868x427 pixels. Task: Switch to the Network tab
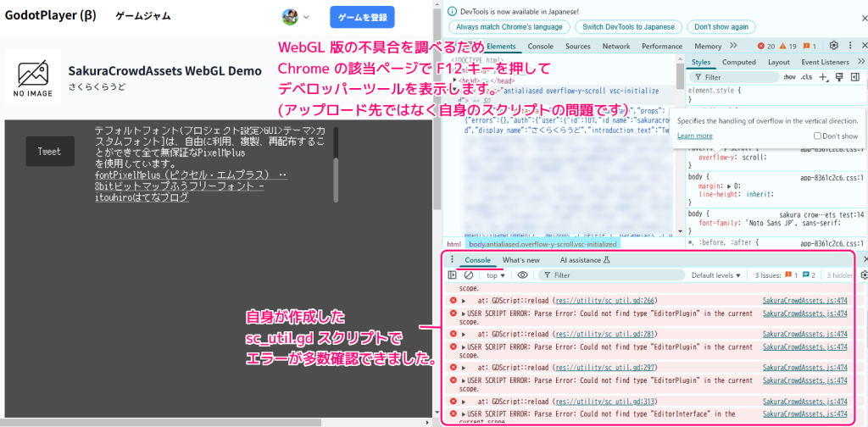tap(616, 46)
